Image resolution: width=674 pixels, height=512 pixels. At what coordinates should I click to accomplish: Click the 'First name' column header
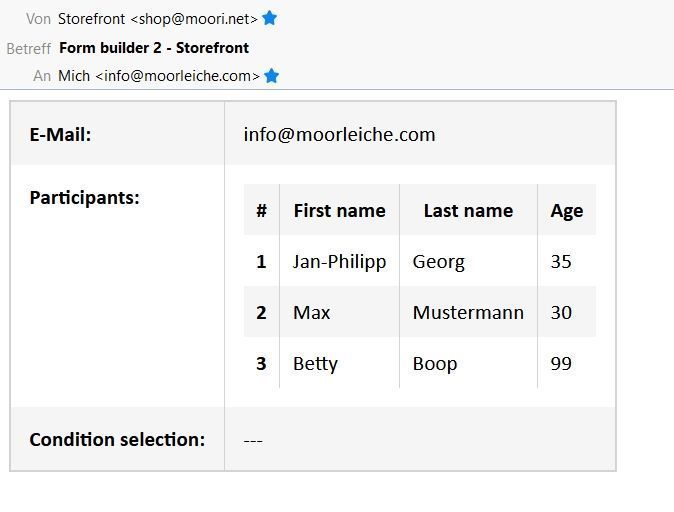[339, 211]
